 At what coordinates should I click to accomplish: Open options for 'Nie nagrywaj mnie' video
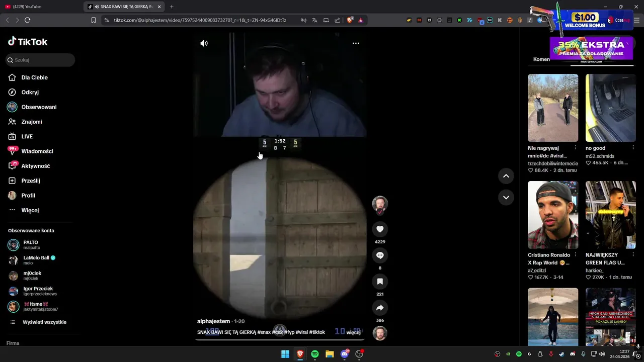576,148
